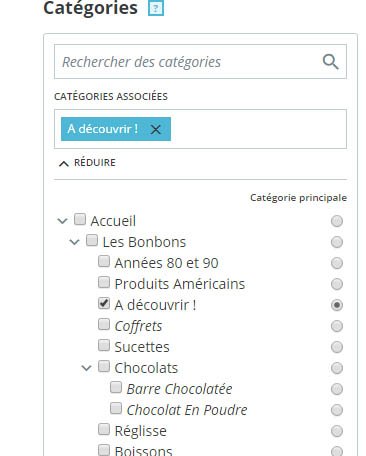The width and height of the screenshot is (366, 456).
Task: Collapse the Les Bonbons branch
Action: pyautogui.click(x=74, y=242)
